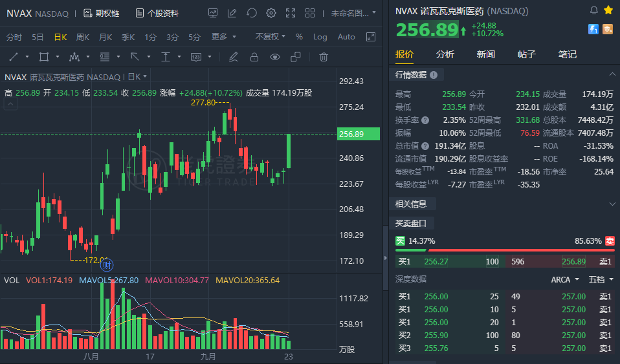620x364 pixels.
Task: Select the pencil brush drawing tool
Action: pos(234,57)
